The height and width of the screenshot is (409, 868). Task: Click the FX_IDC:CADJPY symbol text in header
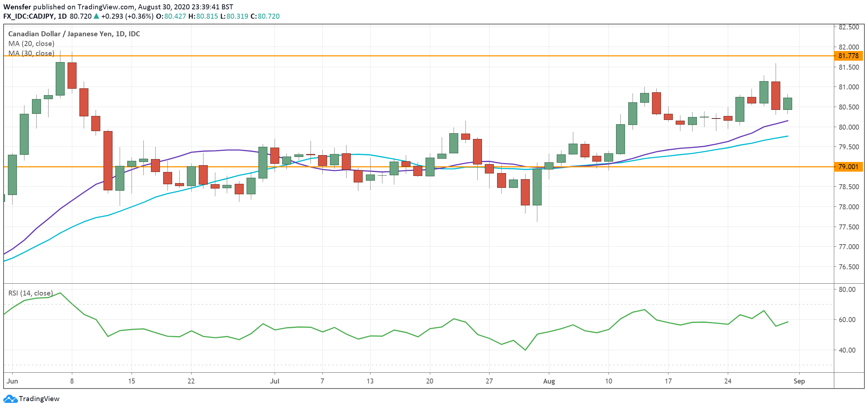point(29,16)
